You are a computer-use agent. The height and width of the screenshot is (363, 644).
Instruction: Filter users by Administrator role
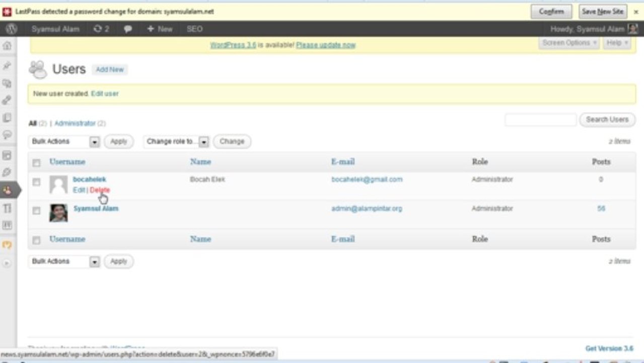[75, 123]
